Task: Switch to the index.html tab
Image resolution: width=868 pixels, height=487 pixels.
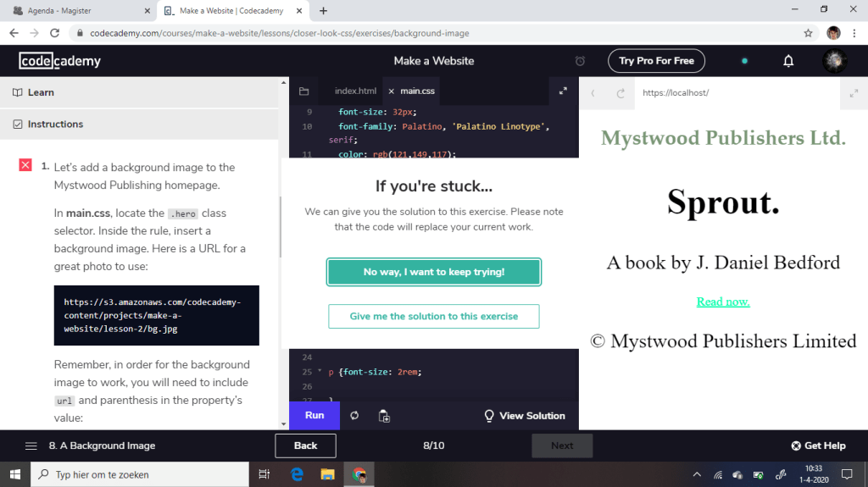Action: [x=355, y=91]
